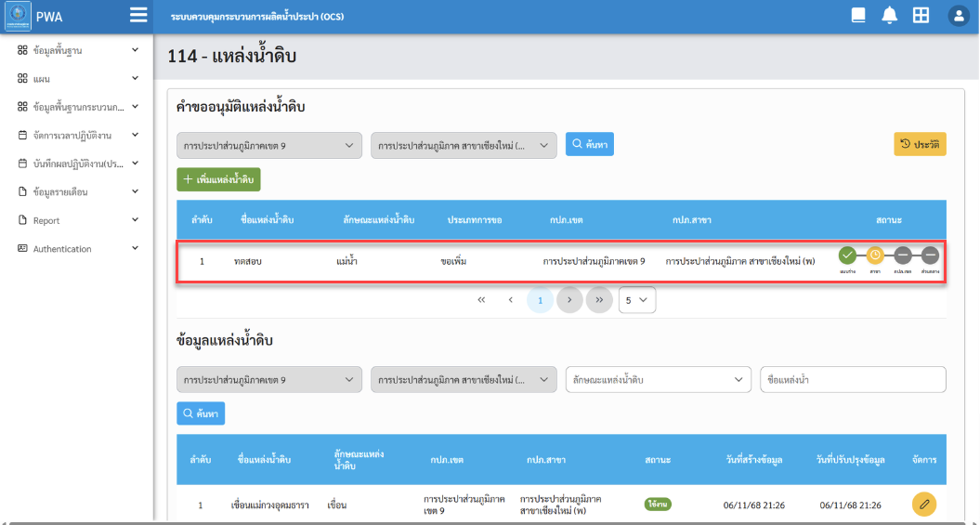Open the lower สาขาเชียงใหม่ branch dropdown

(x=464, y=379)
